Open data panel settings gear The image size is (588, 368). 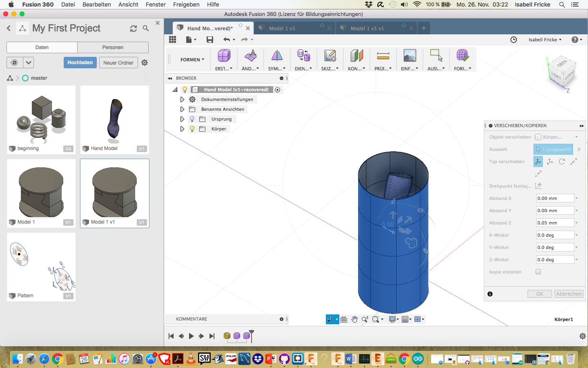point(145,63)
